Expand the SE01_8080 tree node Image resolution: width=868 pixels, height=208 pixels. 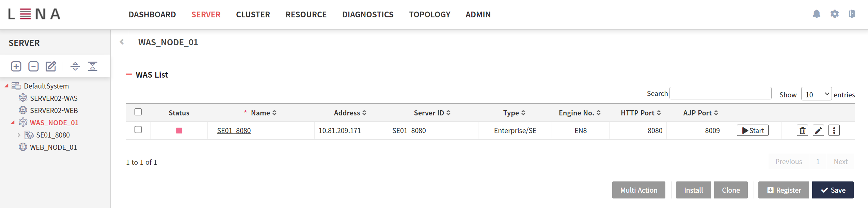19,135
